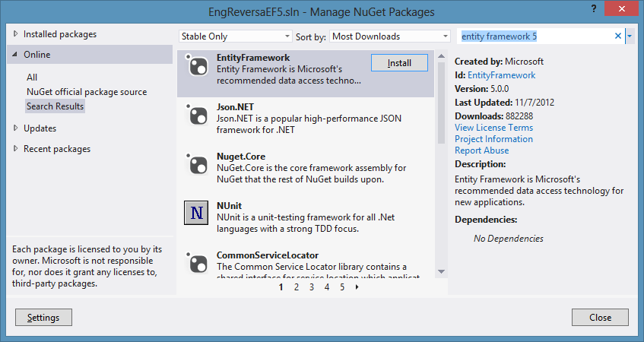Click the Version 5.0.0 text
644x342 pixels.
pos(482,89)
